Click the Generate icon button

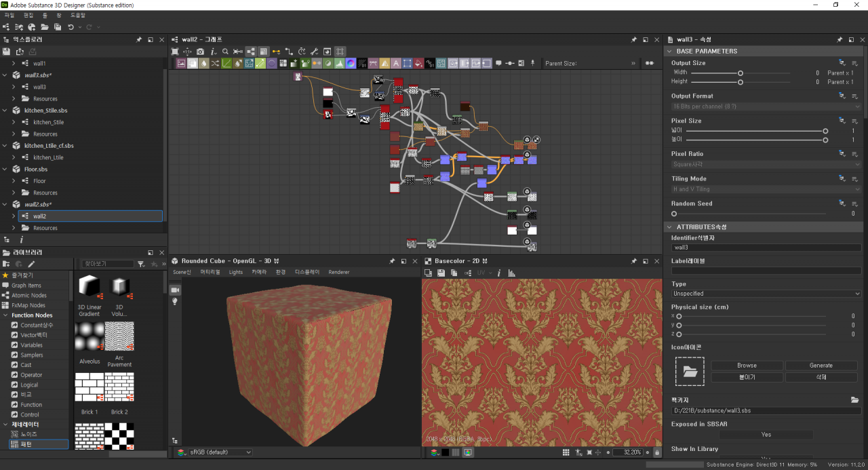(821, 366)
